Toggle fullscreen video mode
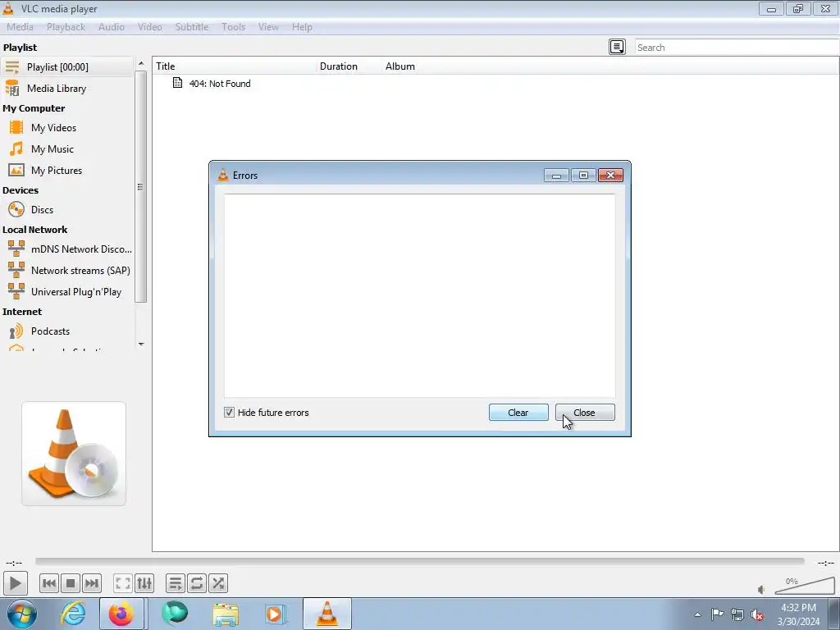 123,583
